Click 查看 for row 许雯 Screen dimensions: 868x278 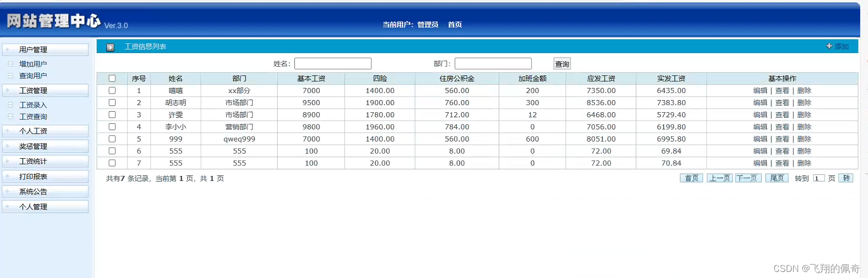pyautogui.click(x=782, y=115)
